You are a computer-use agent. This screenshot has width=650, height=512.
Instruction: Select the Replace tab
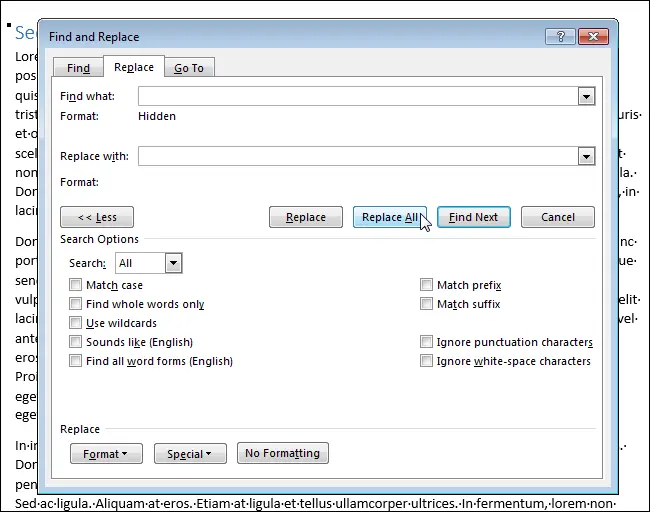click(x=134, y=67)
